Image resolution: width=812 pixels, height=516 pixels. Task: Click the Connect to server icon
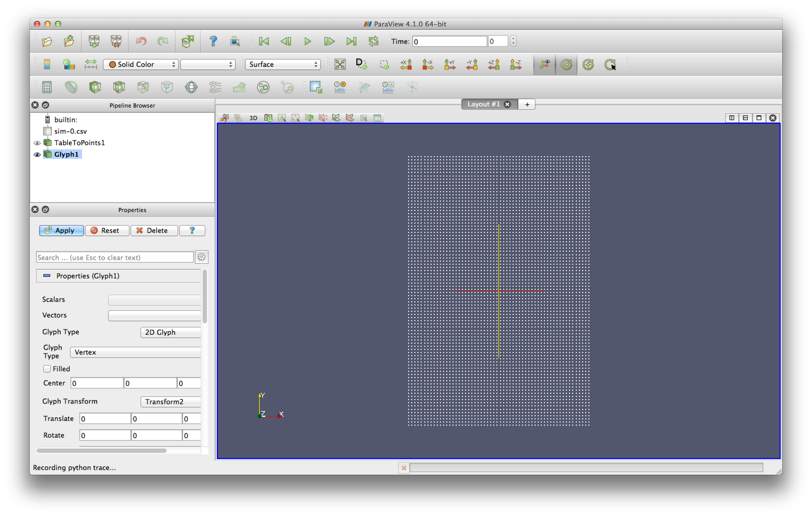click(x=94, y=42)
